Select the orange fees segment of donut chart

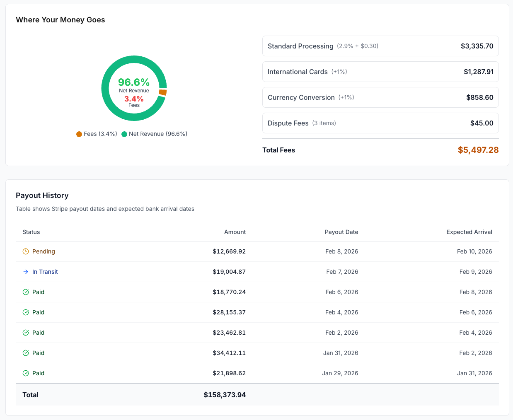pyautogui.click(x=163, y=92)
